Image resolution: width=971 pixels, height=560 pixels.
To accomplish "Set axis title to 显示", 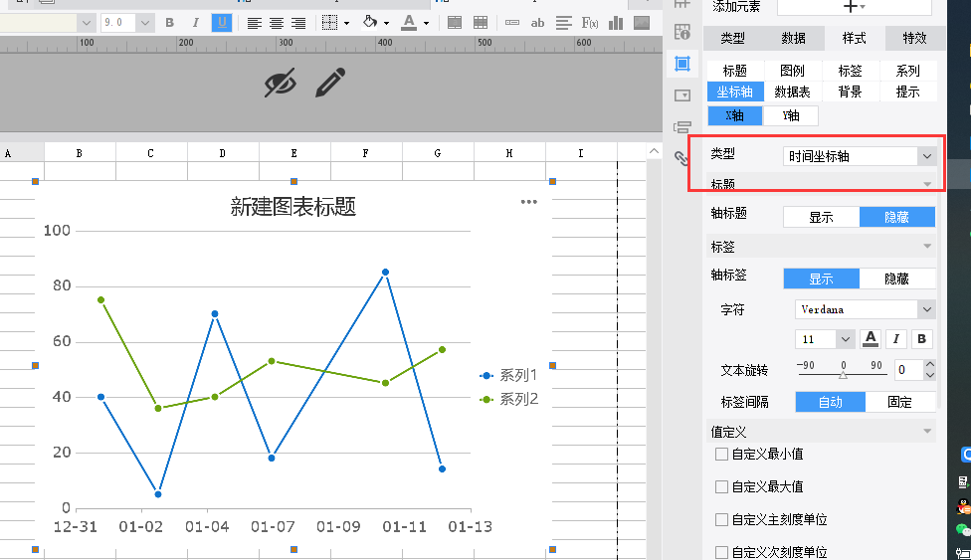I will (x=821, y=217).
